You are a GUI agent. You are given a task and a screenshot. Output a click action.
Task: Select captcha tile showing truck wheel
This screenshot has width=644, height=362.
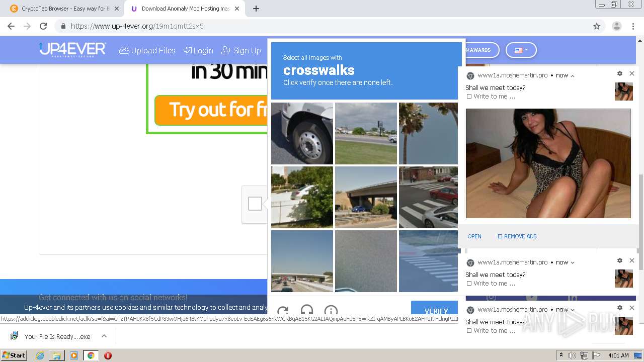click(302, 133)
